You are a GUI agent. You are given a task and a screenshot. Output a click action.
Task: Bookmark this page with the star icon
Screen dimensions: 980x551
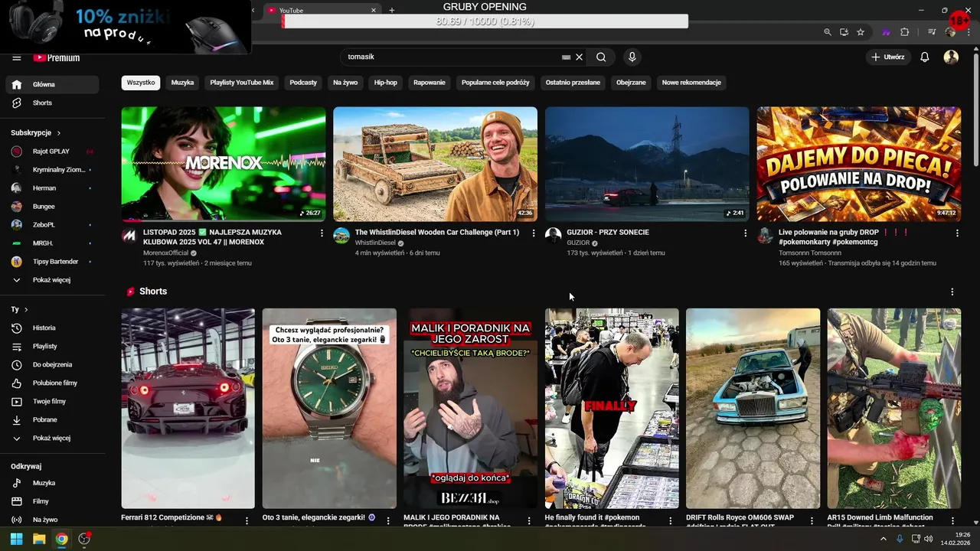[x=861, y=32]
